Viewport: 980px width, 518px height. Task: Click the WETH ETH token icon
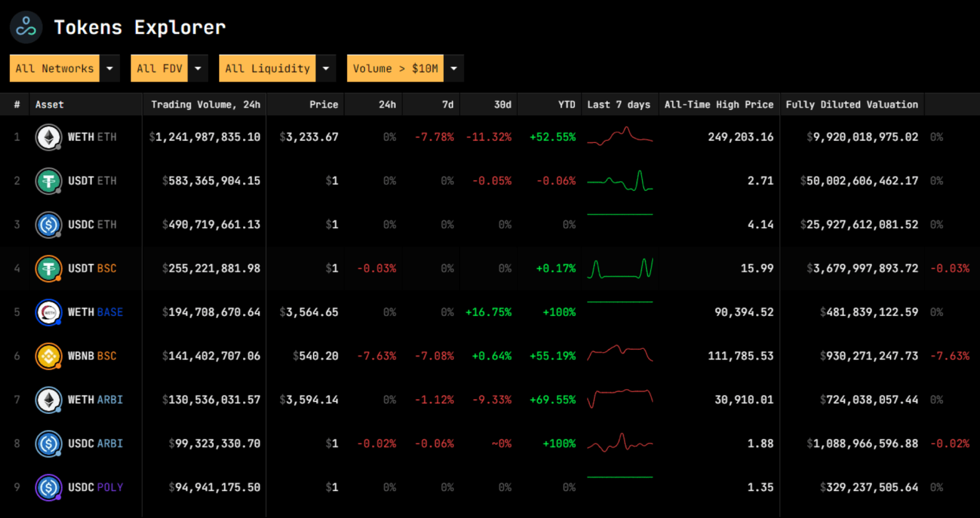pyautogui.click(x=48, y=137)
